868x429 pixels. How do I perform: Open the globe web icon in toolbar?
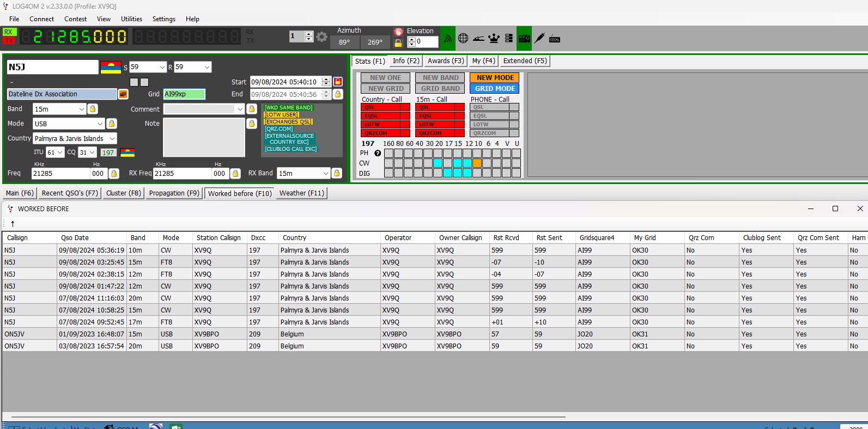pos(463,38)
